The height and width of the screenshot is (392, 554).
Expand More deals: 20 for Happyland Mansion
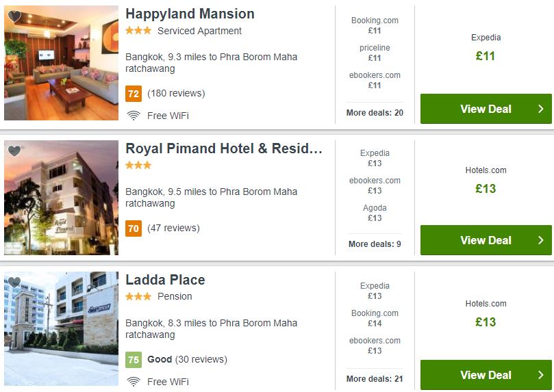[x=375, y=113]
